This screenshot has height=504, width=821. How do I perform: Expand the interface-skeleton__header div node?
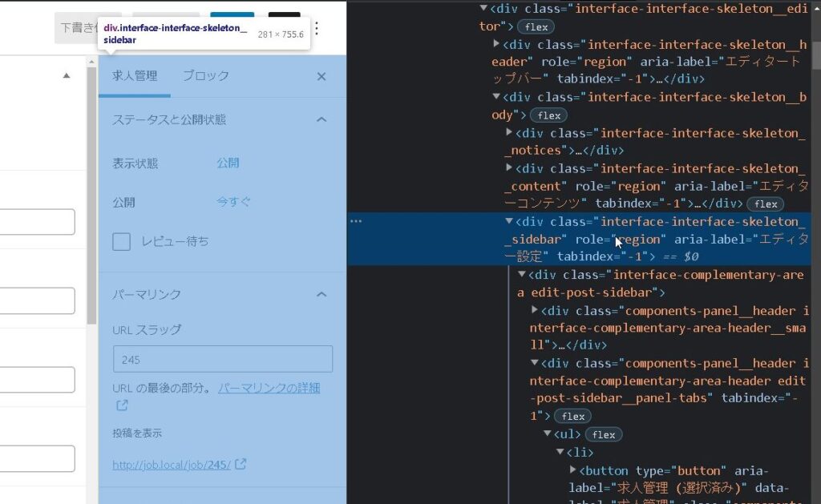(496, 44)
